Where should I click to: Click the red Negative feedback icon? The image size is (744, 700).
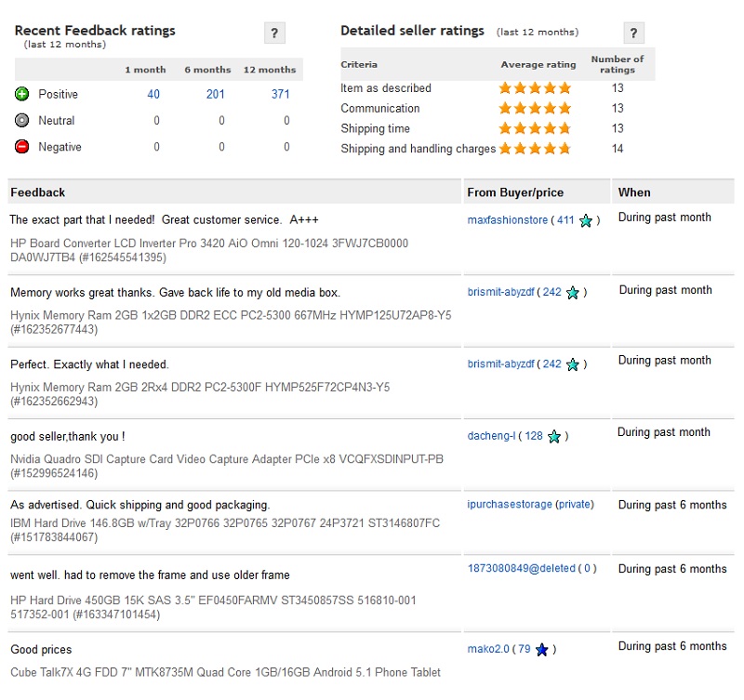[21, 147]
